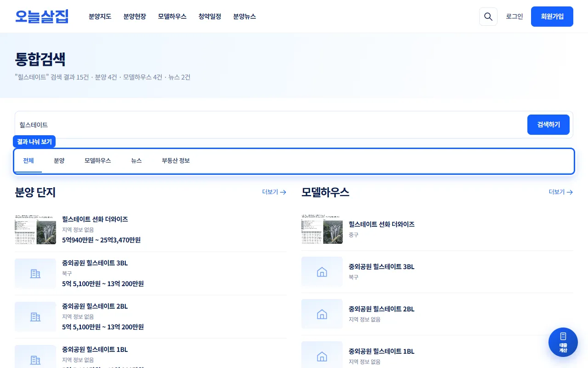Open 중외공원 힐스테이트 1BL title under 모델하우스

[x=382, y=351]
